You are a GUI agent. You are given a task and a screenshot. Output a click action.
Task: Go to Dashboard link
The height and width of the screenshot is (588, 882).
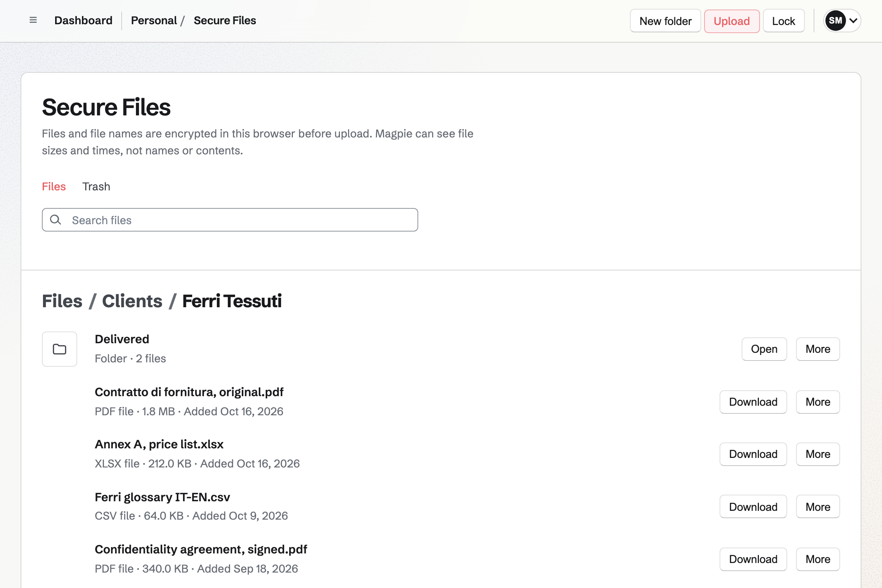[83, 21]
